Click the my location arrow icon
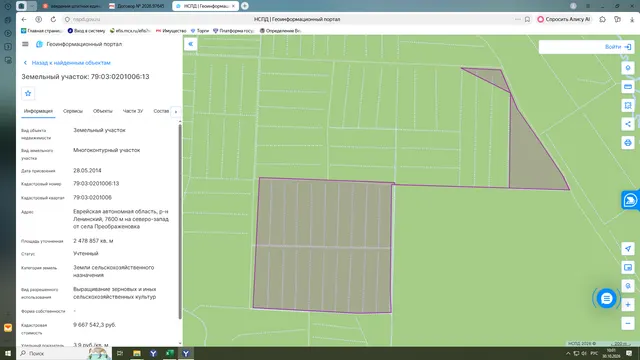The image size is (640, 360). [x=628, y=249]
